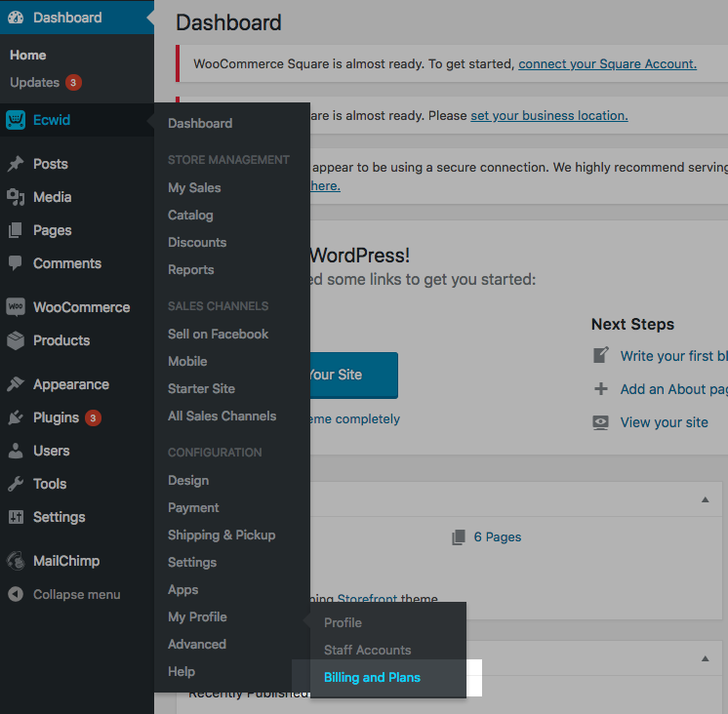Image resolution: width=728 pixels, height=714 pixels.
Task: Open Updates in the sidebar
Action: pyautogui.click(x=35, y=83)
